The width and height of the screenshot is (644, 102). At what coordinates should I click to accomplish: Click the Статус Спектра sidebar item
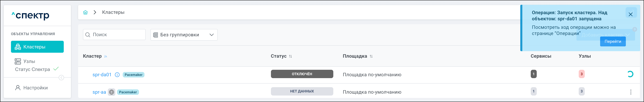[x=33, y=69]
